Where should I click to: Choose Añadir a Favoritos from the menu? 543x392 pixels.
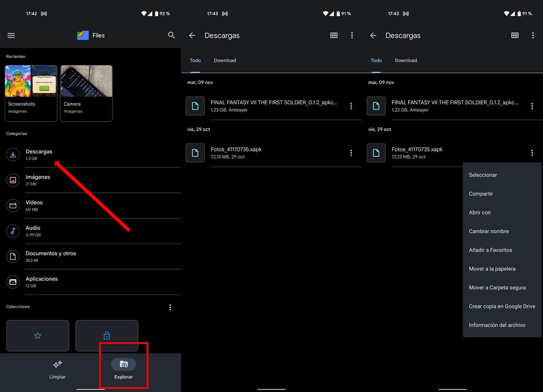(x=502, y=250)
